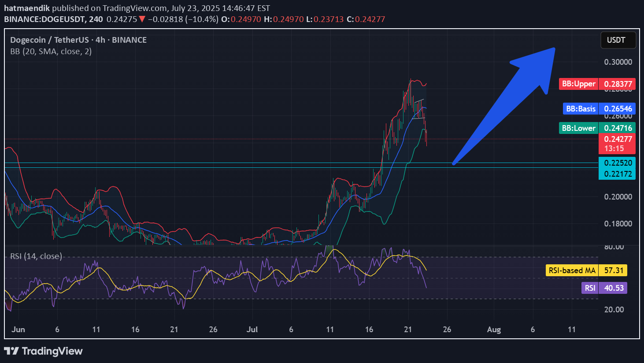Click the RSI-based MA yellow label

coord(572,270)
